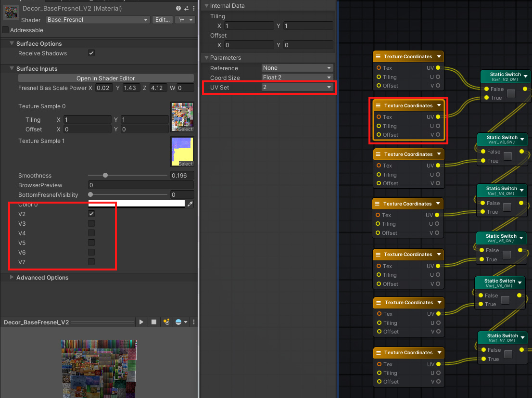532x398 pixels.
Task: Expand the Advanced Options section
Action: click(12, 277)
